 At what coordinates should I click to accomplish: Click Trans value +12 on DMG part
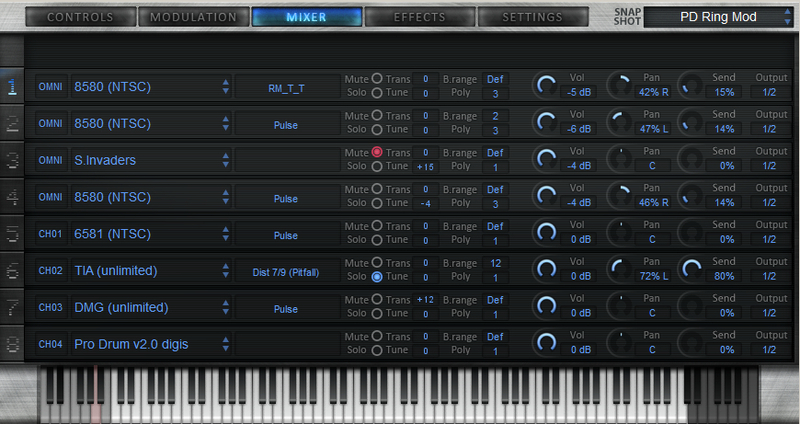(426, 300)
